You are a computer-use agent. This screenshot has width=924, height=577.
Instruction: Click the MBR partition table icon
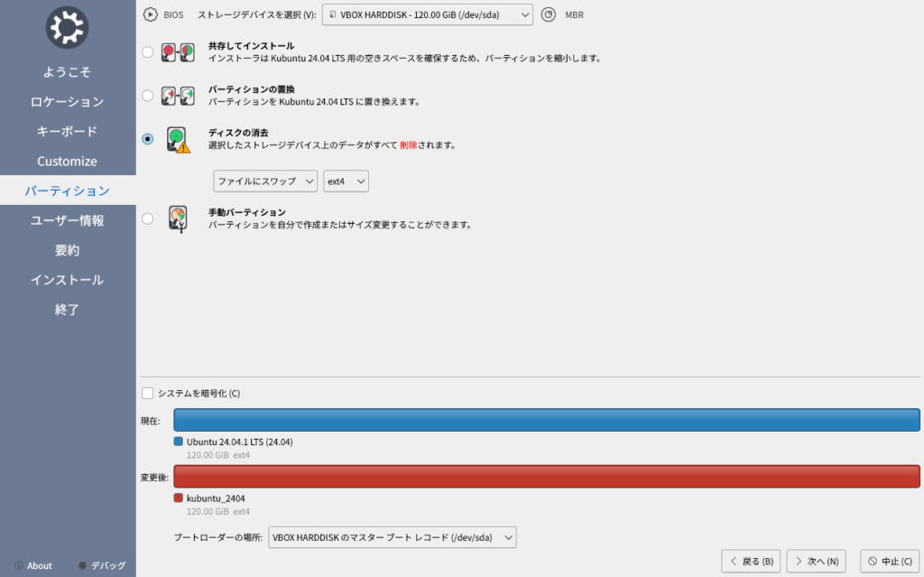tap(549, 15)
